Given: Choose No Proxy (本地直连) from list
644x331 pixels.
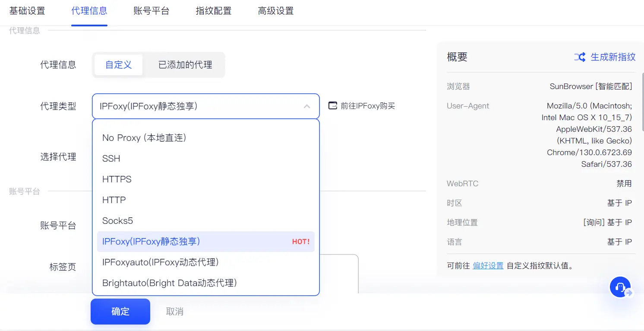Looking at the screenshot, I should coord(144,138).
